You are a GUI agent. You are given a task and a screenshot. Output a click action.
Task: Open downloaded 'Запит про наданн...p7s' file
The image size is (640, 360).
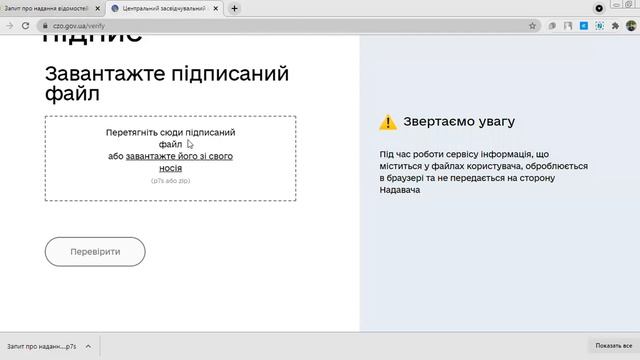(42, 347)
